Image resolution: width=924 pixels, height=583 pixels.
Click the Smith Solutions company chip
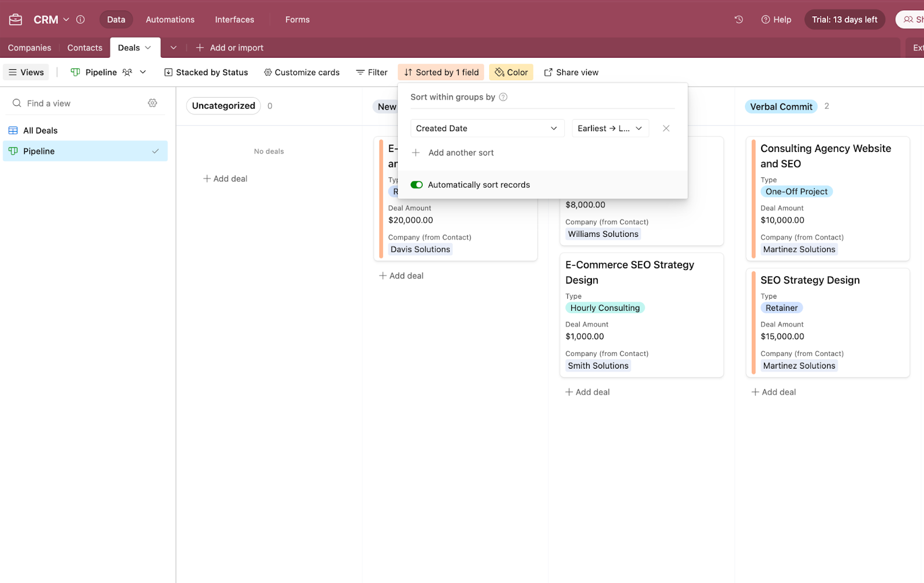[598, 366]
